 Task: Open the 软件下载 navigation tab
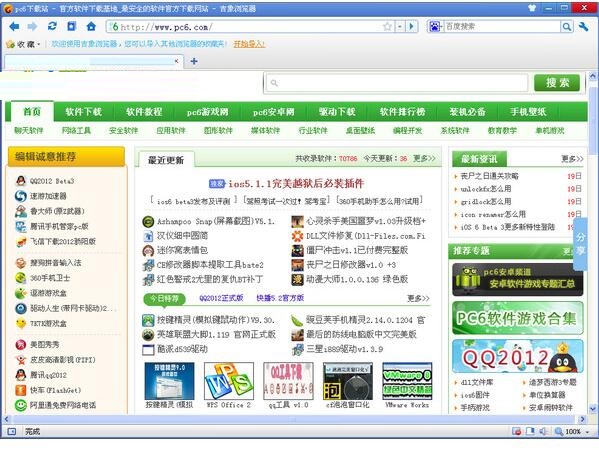pyautogui.click(x=84, y=112)
